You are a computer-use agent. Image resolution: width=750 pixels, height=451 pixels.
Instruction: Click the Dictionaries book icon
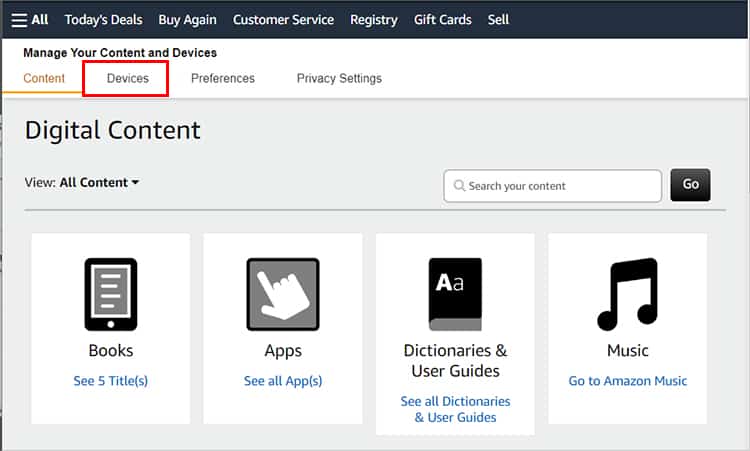pyautogui.click(x=455, y=295)
